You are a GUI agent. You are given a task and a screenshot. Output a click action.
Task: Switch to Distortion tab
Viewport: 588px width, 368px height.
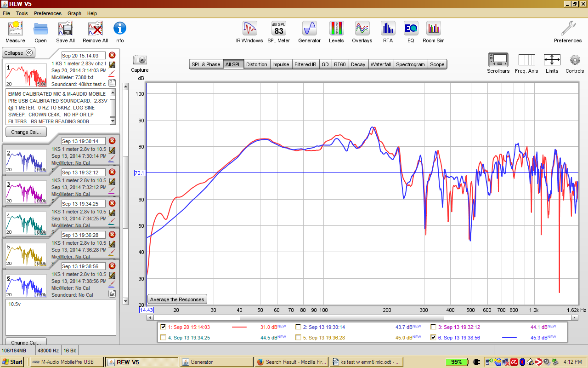click(256, 64)
